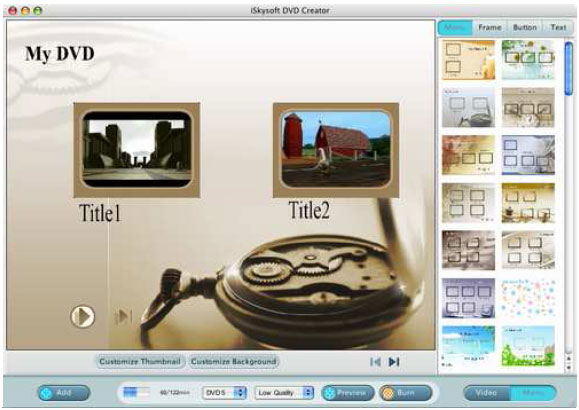
Task: Choose the blue four-frame template in third row
Action: 528,155
